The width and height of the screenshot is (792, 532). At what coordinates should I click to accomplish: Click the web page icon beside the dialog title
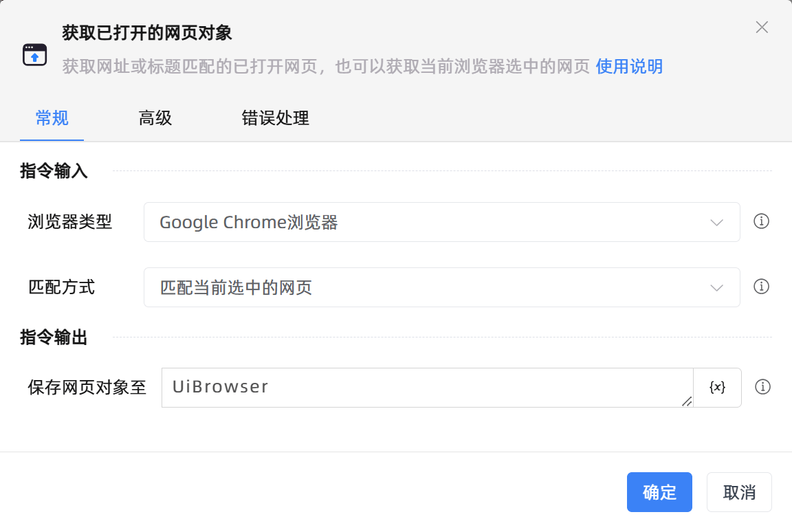click(x=35, y=54)
